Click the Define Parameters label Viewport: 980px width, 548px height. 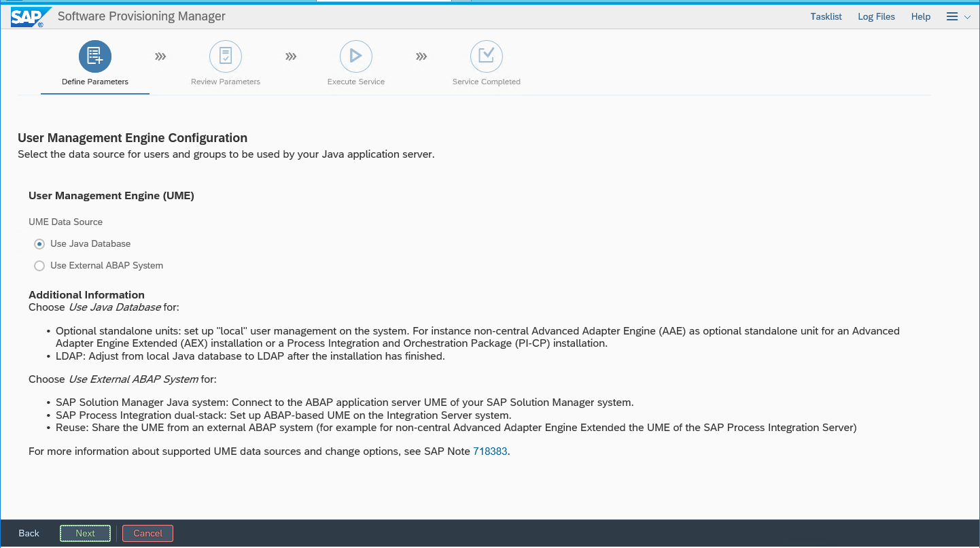coord(95,82)
